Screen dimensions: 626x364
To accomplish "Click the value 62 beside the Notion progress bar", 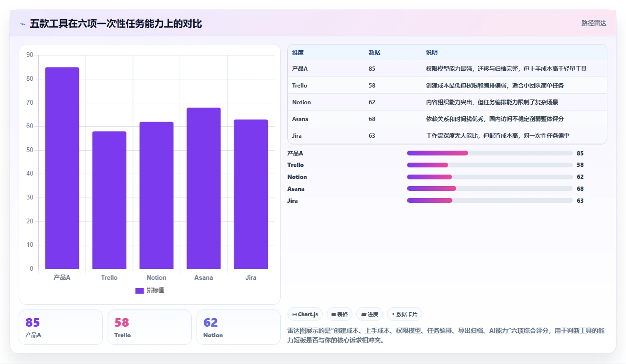I will pos(580,177).
